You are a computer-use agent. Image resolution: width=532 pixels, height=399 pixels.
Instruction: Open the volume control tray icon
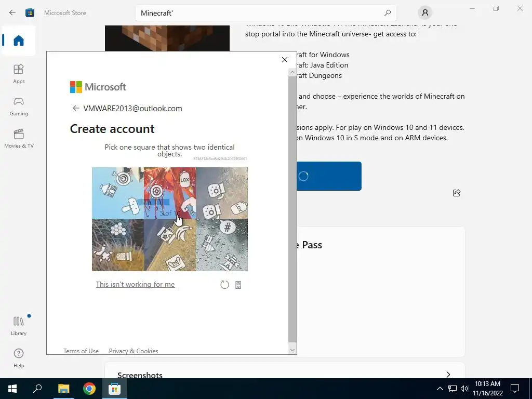(464, 389)
